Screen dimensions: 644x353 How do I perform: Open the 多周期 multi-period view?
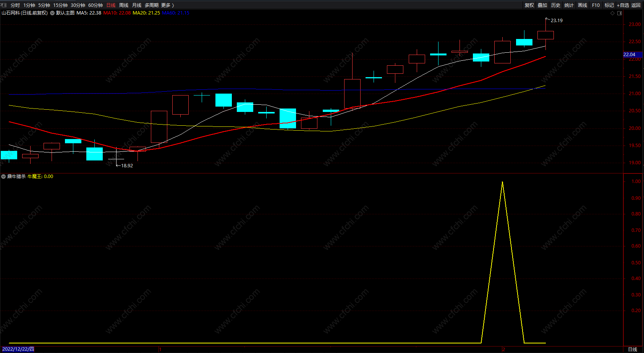[152, 5]
